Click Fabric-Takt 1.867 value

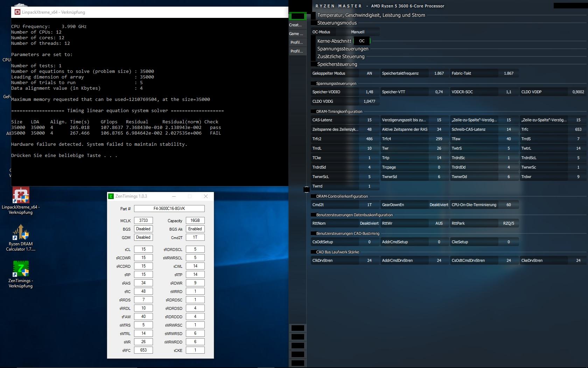click(x=509, y=73)
